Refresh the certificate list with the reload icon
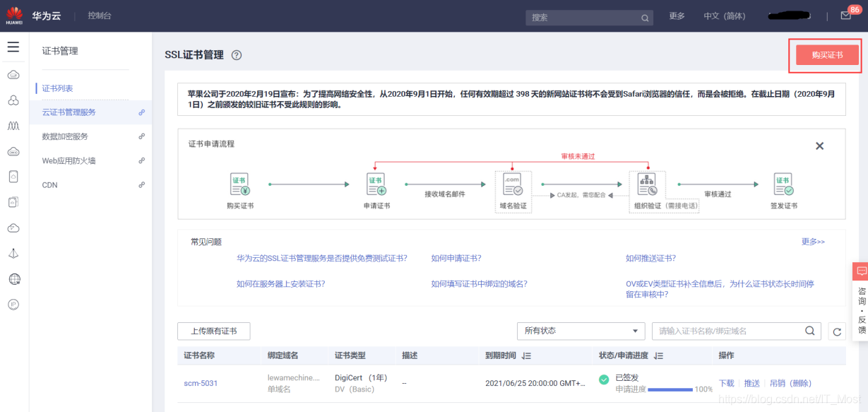 [x=837, y=331]
